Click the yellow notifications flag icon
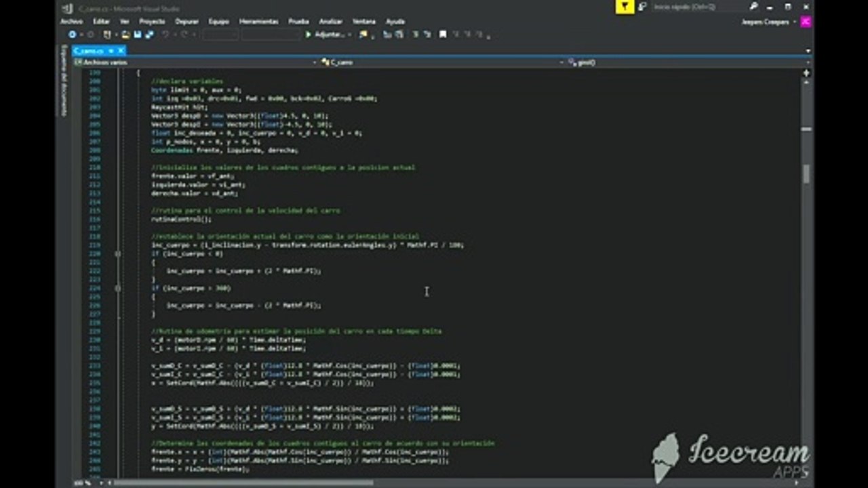 tap(625, 7)
